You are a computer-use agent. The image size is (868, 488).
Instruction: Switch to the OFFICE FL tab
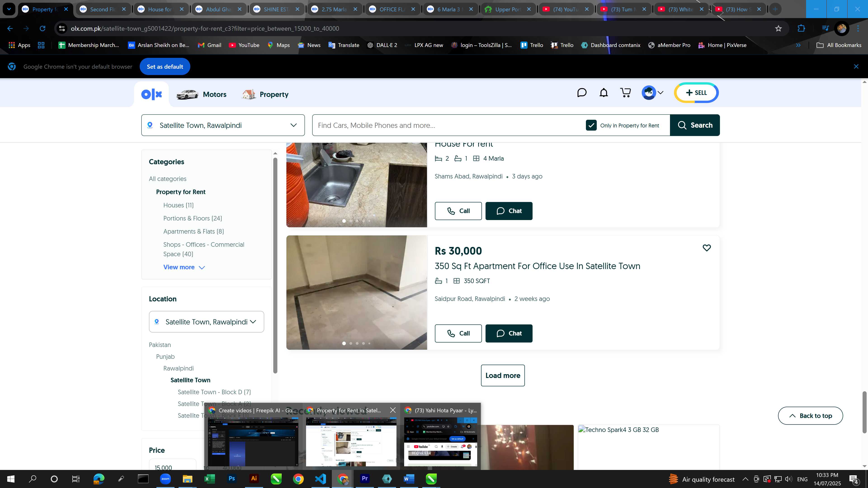coord(392,9)
